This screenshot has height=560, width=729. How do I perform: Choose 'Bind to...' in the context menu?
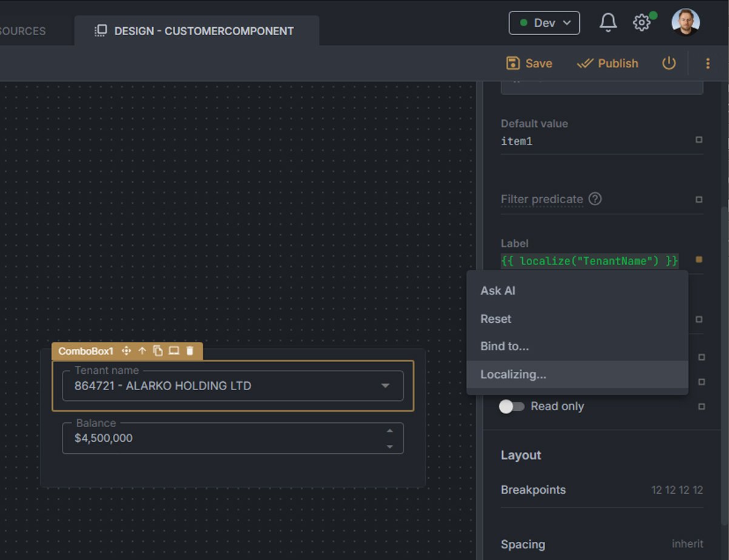click(505, 346)
